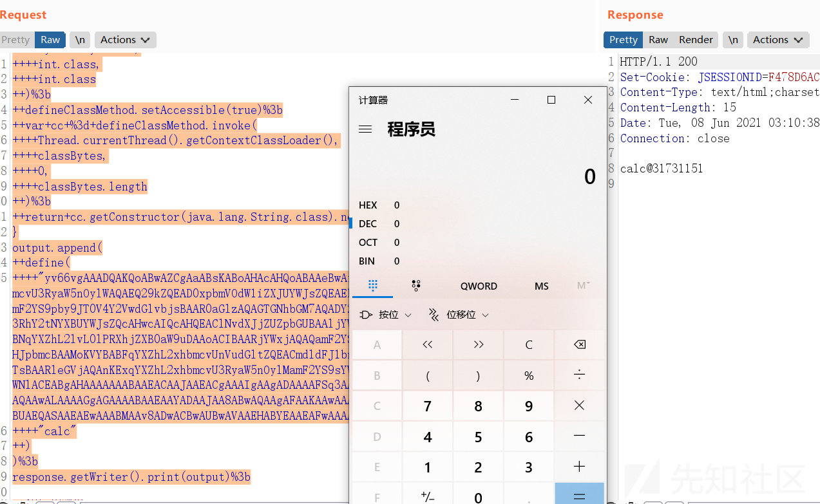Click the plus key in calculator
This screenshot has width=820, height=504.
tap(579, 467)
